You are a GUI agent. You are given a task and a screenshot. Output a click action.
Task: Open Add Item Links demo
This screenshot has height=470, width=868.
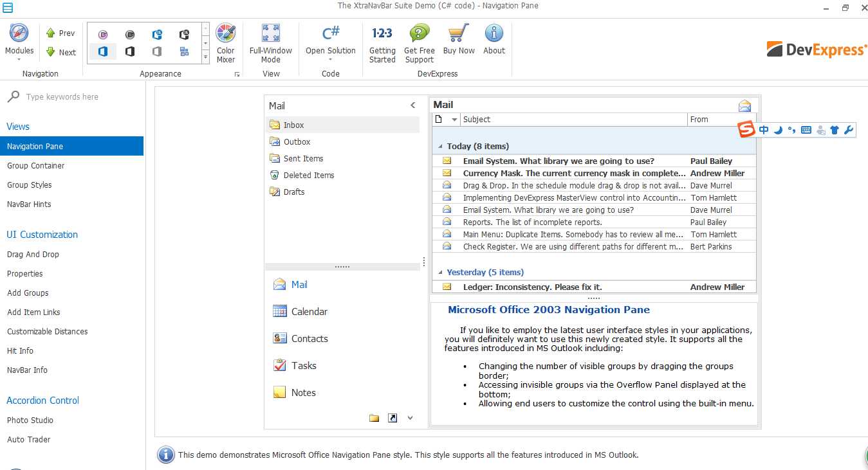(x=33, y=312)
